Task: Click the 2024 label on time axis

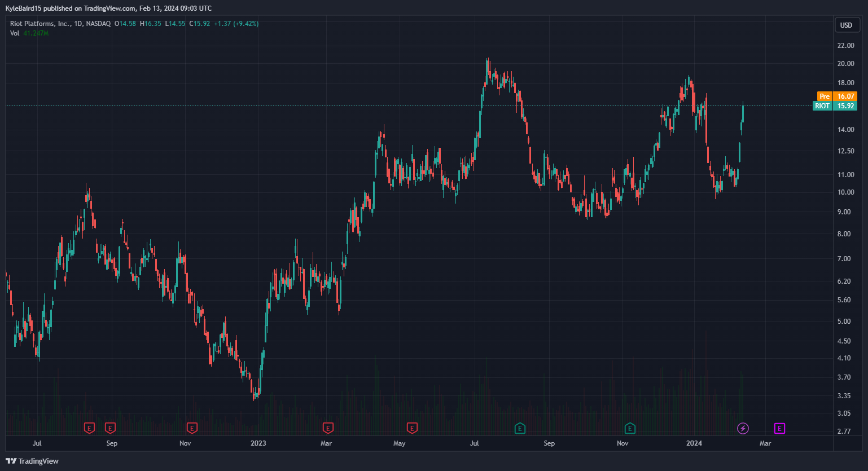Action: (x=694, y=443)
